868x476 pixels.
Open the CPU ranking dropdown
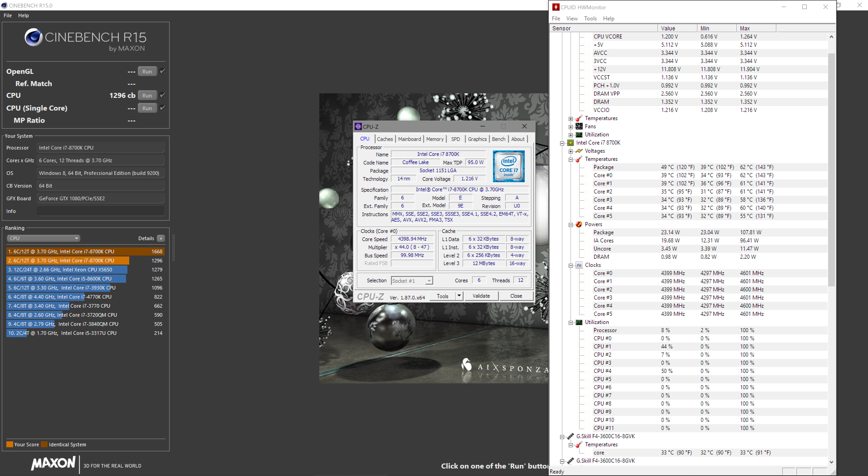pyautogui.click(x=43, y=238)
